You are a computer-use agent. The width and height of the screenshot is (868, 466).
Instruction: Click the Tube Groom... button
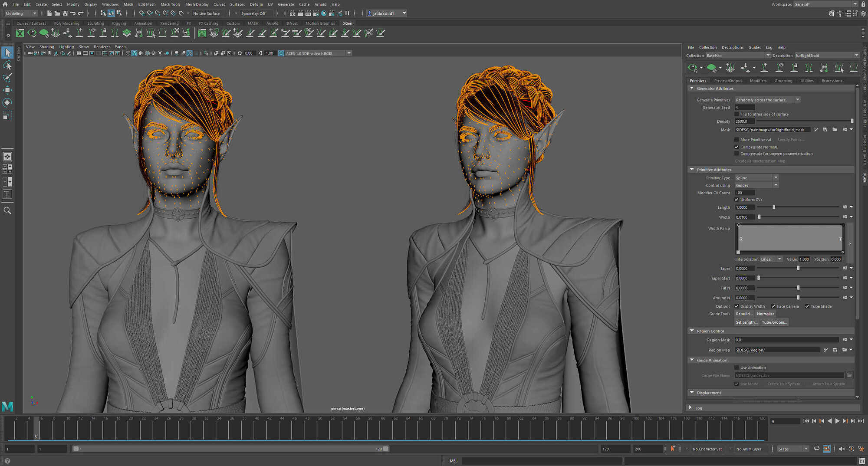pos(774,322)
